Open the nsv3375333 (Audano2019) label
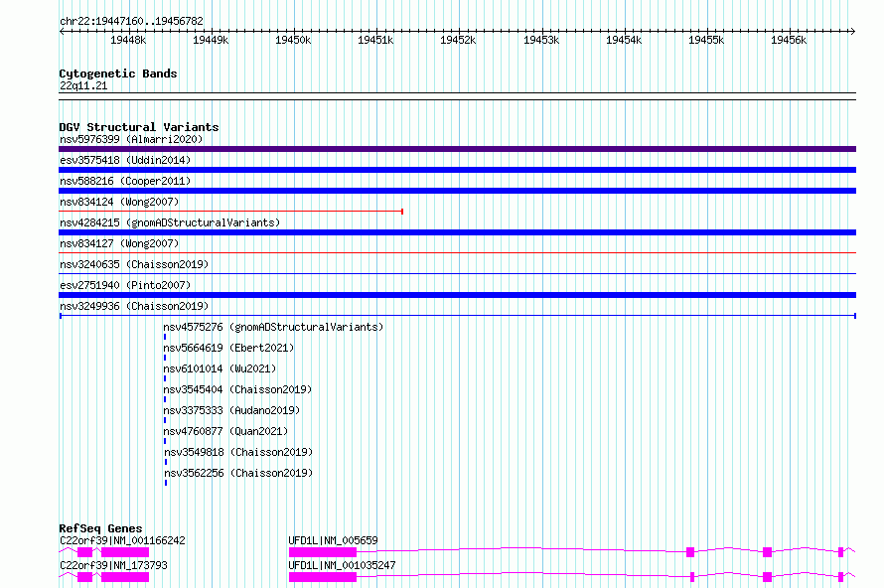 [231, 410]
